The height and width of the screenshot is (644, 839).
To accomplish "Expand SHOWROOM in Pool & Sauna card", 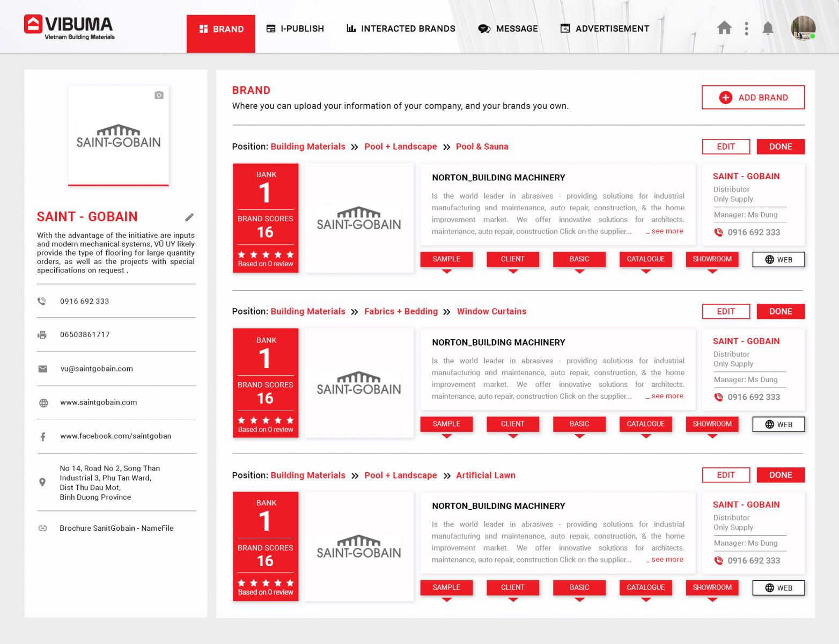I will (712, 260).
